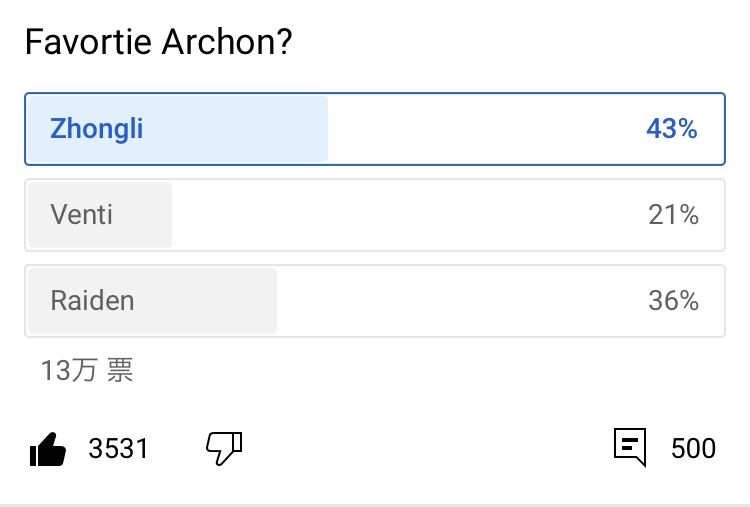The height and width of the screenshot is (507, 750).
Task: Choose the Raiden option label
Action: pyautogui.click(x=92, y=300)
